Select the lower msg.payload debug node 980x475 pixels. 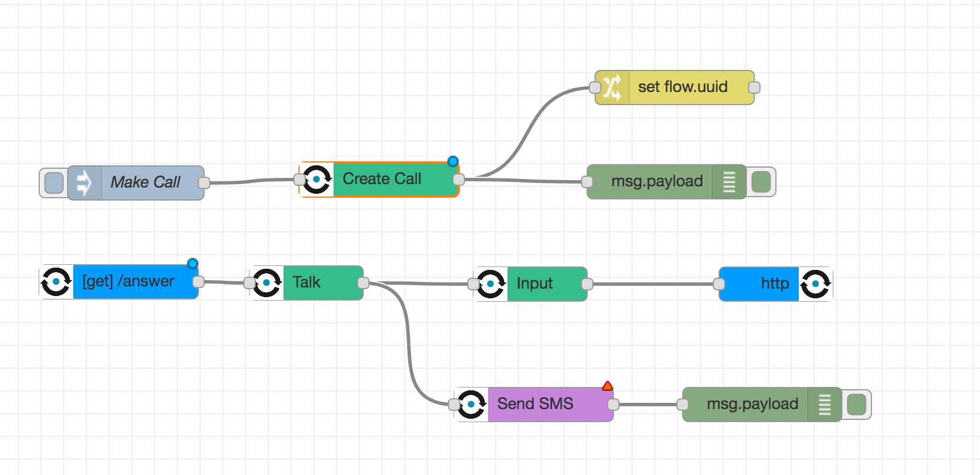(x=762, y=405)
